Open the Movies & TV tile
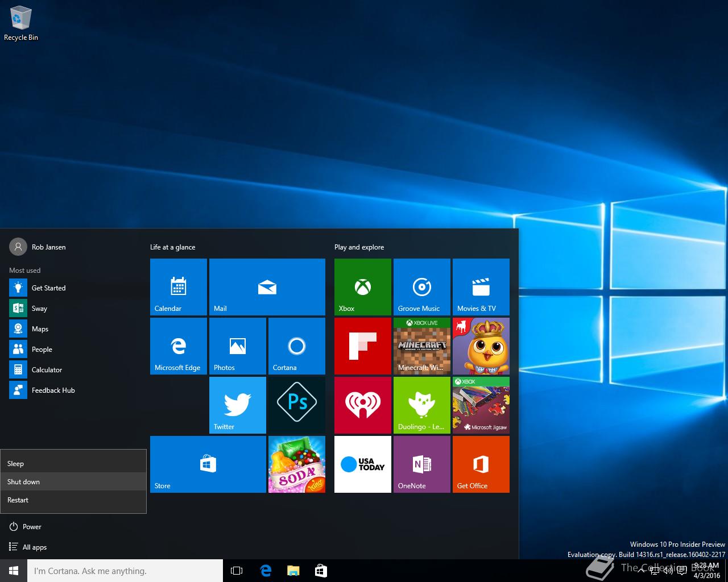This screenshot has height=582, width=728. (x=481, y=287)
